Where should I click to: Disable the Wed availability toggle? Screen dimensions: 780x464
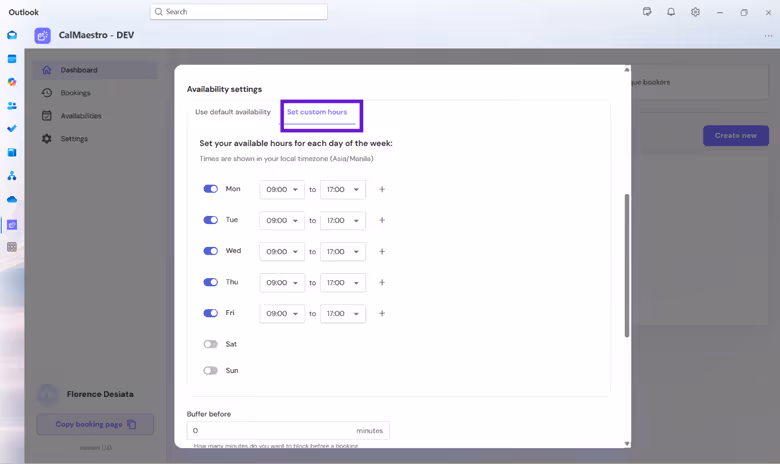point(210,251)
